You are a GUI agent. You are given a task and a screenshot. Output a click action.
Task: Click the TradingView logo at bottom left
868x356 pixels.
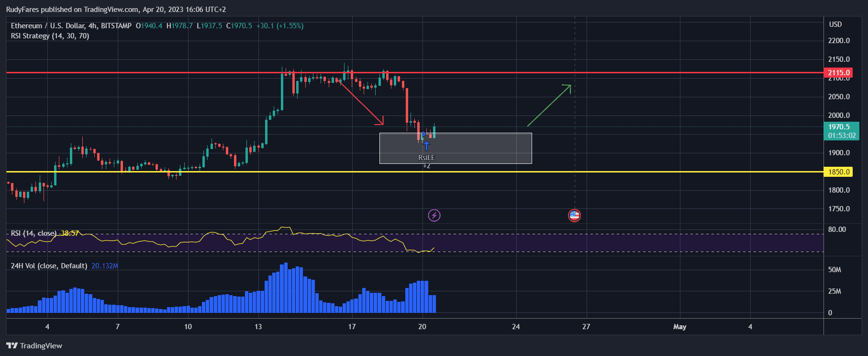coord(34,345)
